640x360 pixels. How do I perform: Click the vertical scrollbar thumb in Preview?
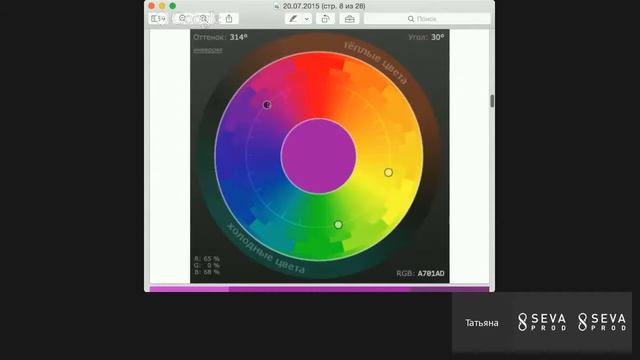pos(492,101)
